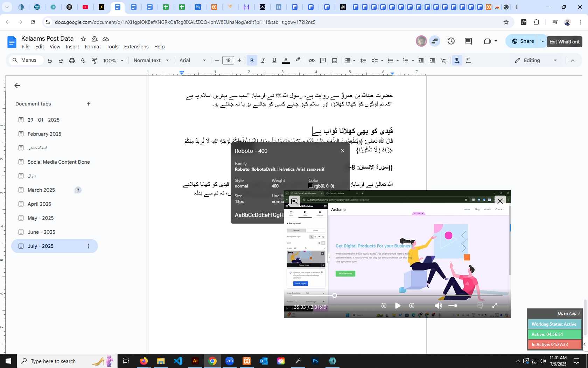This screenshot has height=368, width=588.
Task: Open the File menu
Action: coord(26,47)
